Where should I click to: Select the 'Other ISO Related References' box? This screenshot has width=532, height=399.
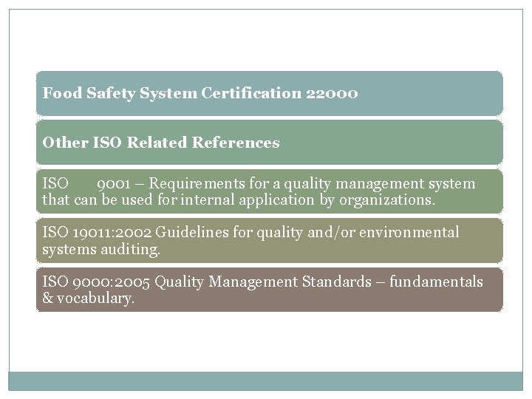(270, 143)
